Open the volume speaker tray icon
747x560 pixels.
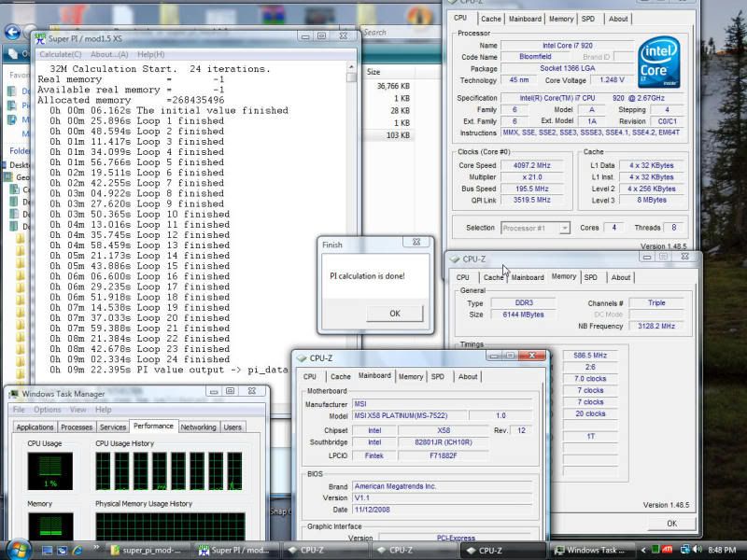(x=698, y=550)
